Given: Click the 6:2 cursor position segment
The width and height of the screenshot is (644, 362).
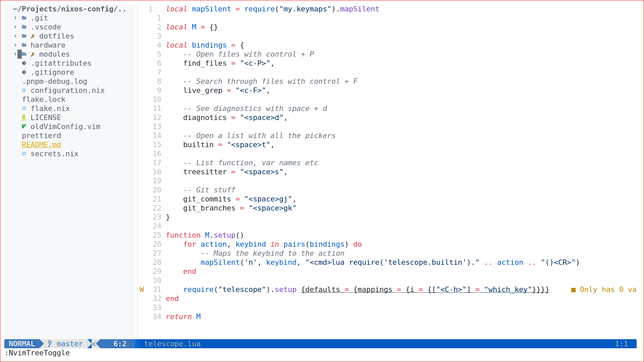Looking at the screenshot, I should 120,344.
